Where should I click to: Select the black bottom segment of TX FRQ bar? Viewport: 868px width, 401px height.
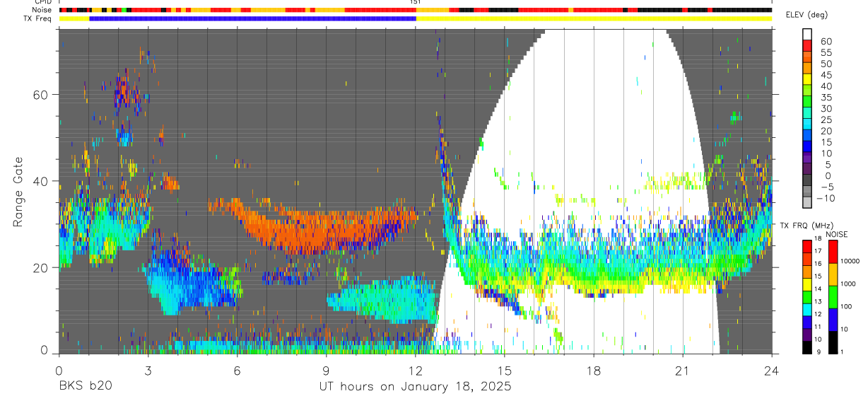point(807,347)
